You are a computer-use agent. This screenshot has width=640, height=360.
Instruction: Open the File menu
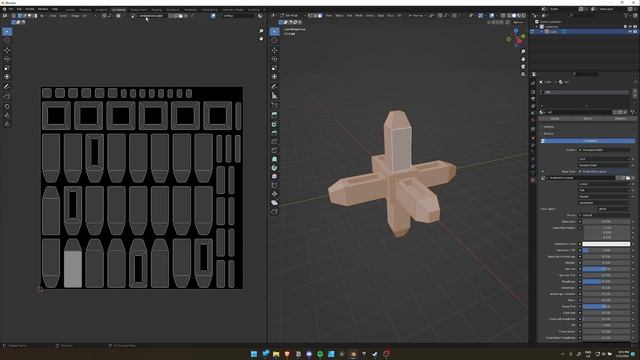click(x=11, y=9)
